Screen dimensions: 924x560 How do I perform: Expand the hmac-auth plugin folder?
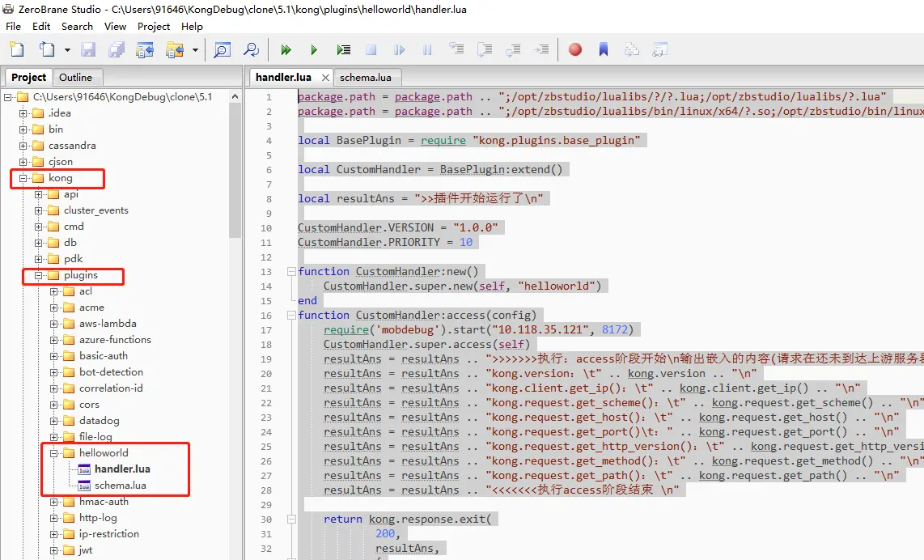click(x=54, y=502)
